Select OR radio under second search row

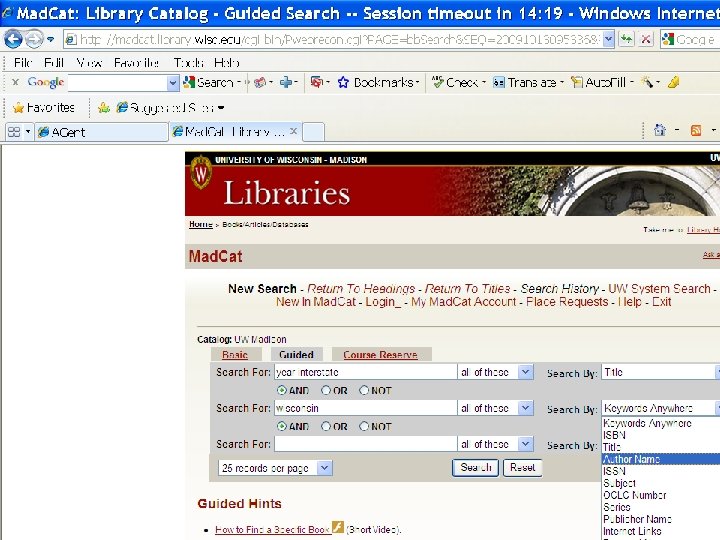(x=326, y=426)
